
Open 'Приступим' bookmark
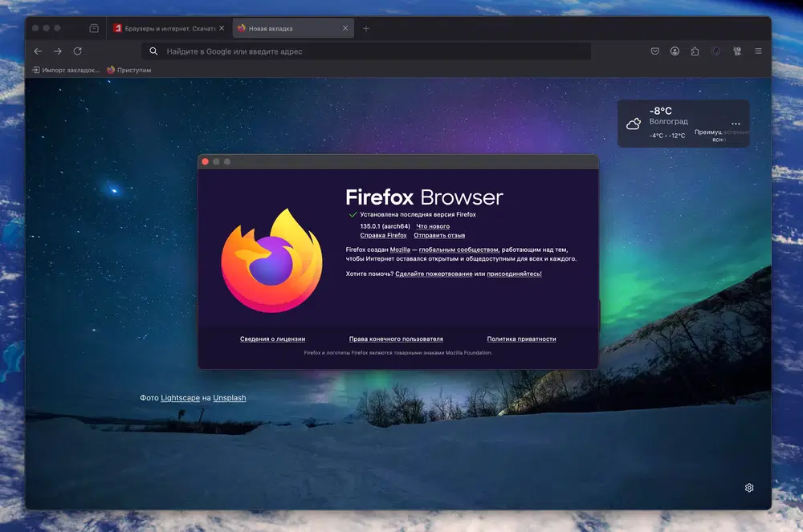[129, 70]
